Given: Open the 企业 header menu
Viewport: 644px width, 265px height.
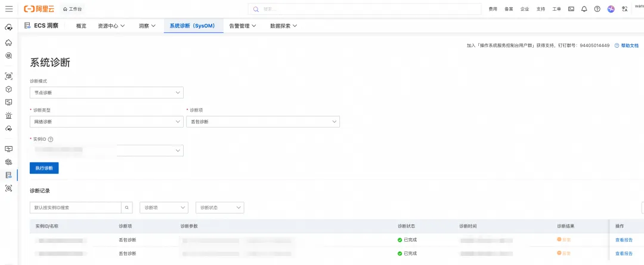Looking at the screenshot, I should 525,9.
